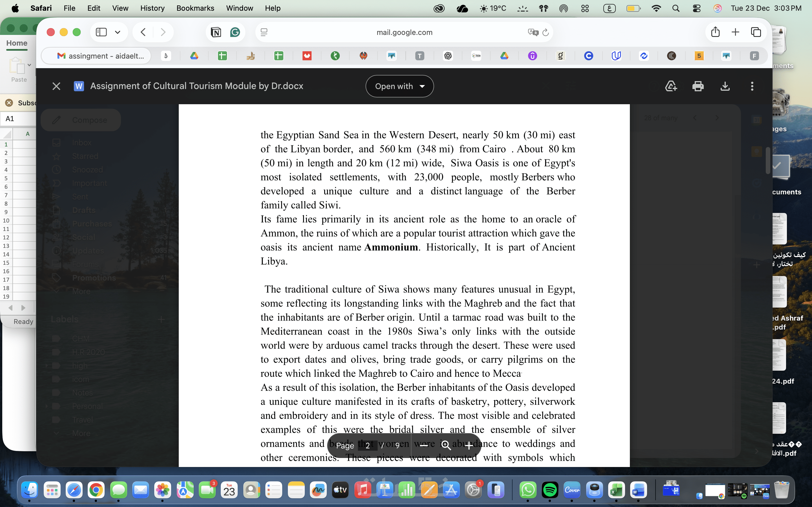Toggle the Safari sidebar

101,32
